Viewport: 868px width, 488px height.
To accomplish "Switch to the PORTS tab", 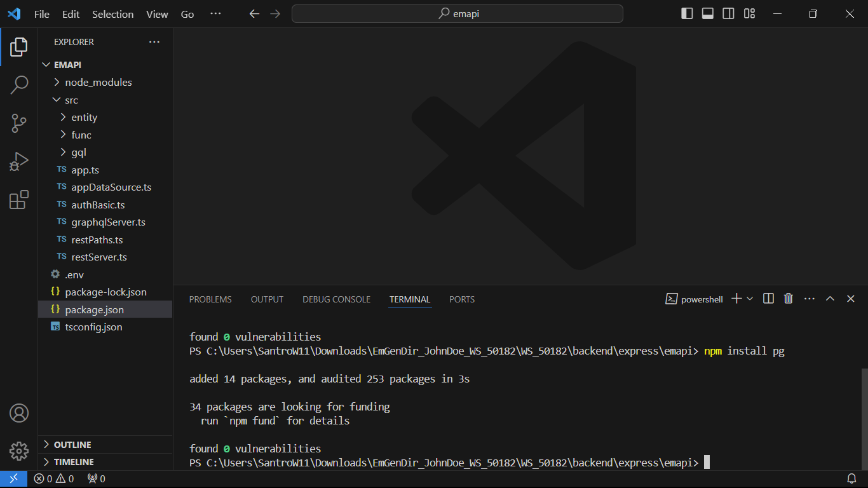I will (462, 299).
